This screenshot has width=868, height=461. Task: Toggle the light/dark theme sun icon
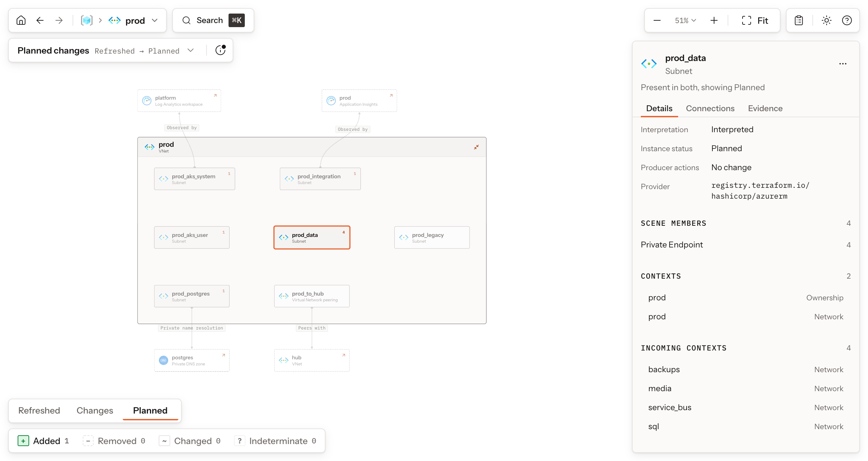827,20
